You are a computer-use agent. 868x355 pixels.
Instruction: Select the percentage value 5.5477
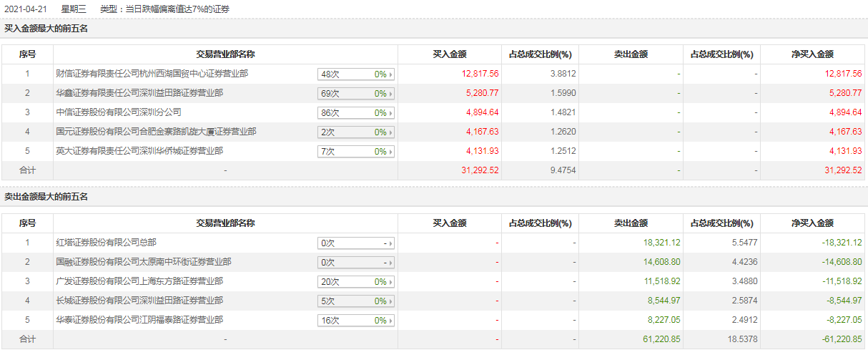coord(744,243)
